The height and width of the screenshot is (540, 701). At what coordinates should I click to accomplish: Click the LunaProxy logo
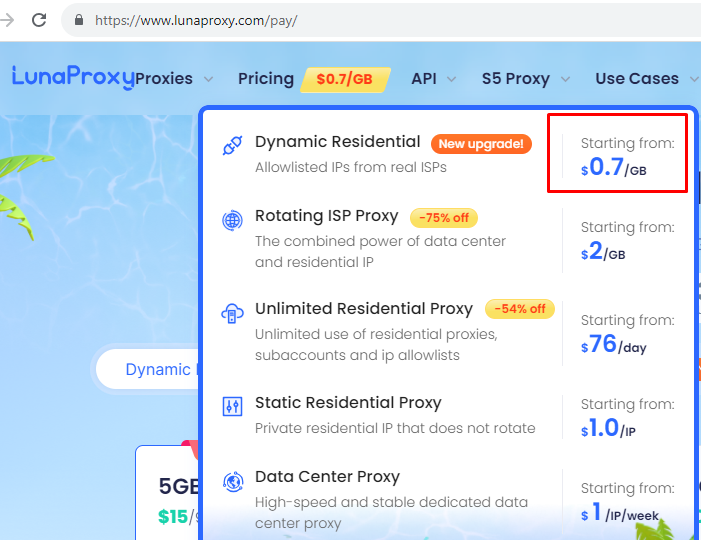(x=73, y=78)
